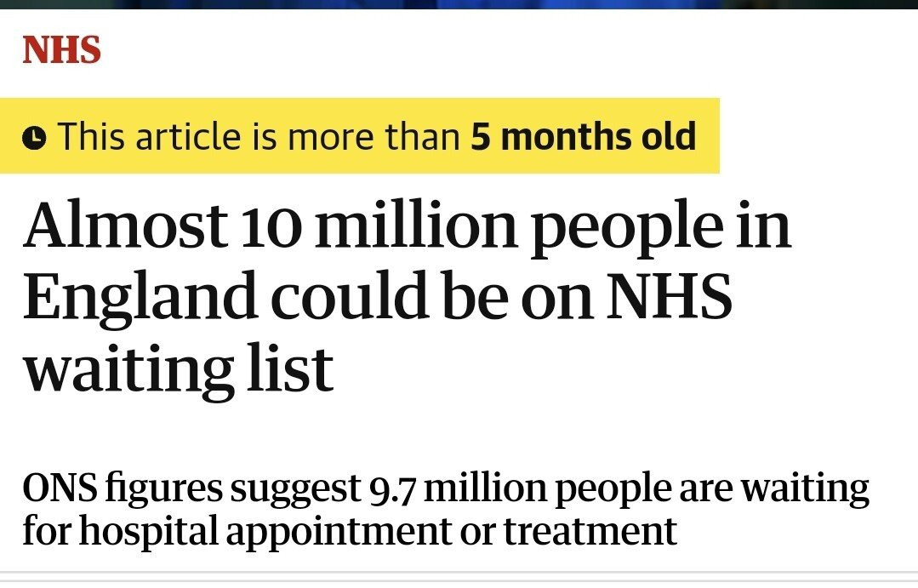
Task: Click the clock icon in yellow banner
Action: (x=33, y=137)
